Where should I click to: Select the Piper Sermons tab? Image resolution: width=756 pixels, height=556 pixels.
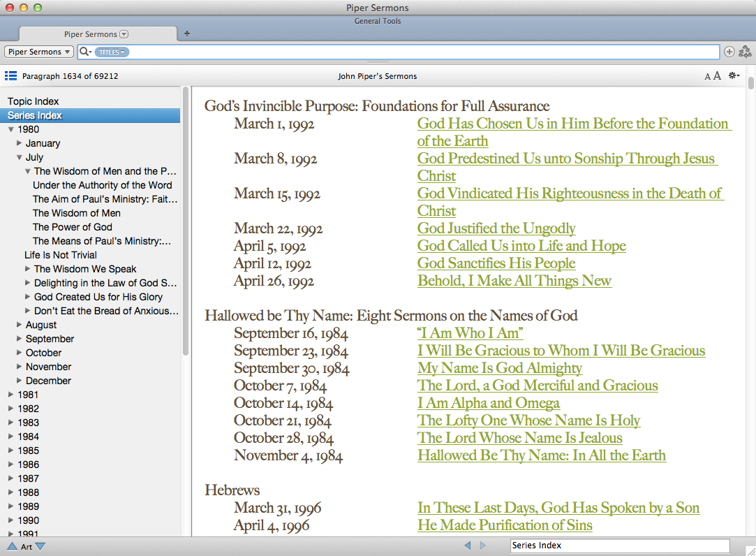tap(98, 34)
